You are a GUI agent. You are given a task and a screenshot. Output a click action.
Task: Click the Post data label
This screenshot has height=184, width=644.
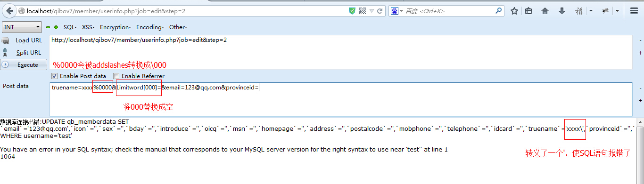tap(16, 86)
